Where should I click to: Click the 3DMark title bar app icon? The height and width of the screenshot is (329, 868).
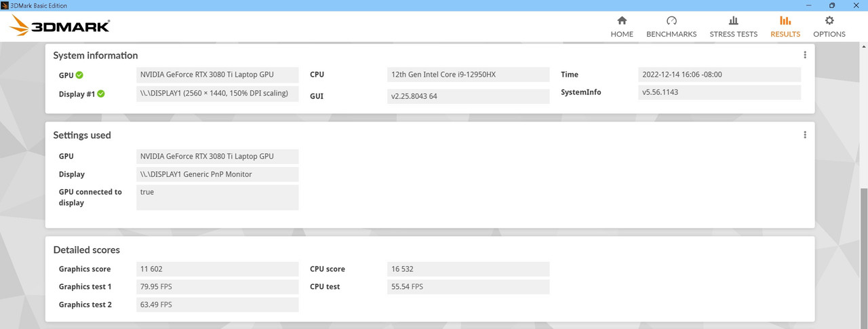(x=5, y=5)
